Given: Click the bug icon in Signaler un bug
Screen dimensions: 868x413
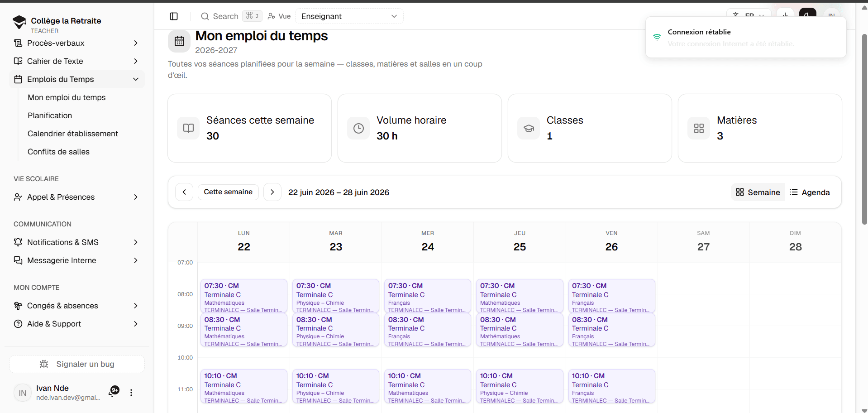Looking at the screenshot, I should [44, 364].
